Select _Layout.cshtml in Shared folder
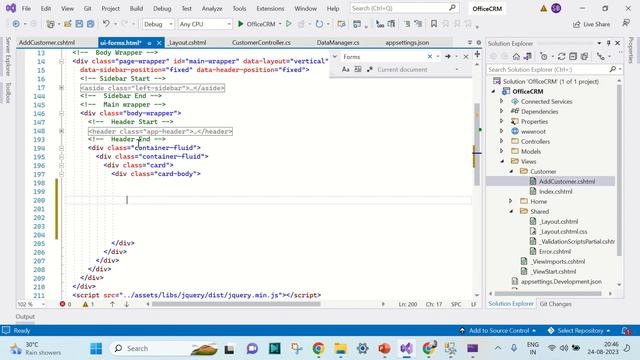The height and width of the screenshot is (360, 640). 559,221
